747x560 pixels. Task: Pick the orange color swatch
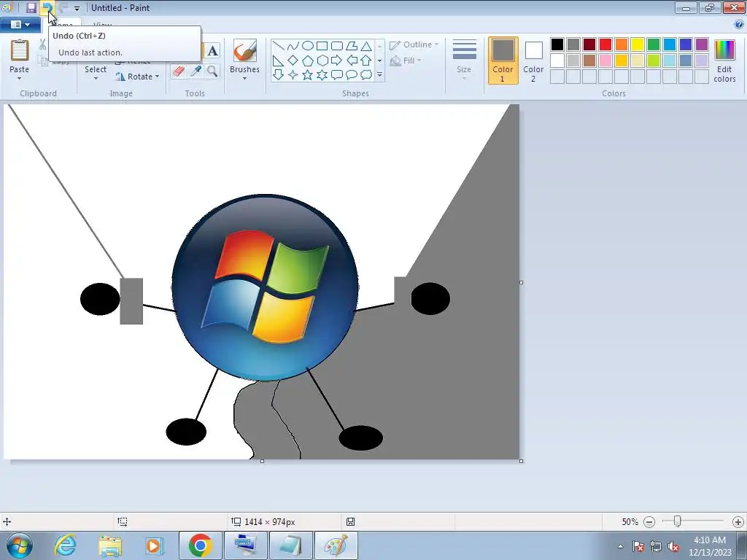pos(622,44)
